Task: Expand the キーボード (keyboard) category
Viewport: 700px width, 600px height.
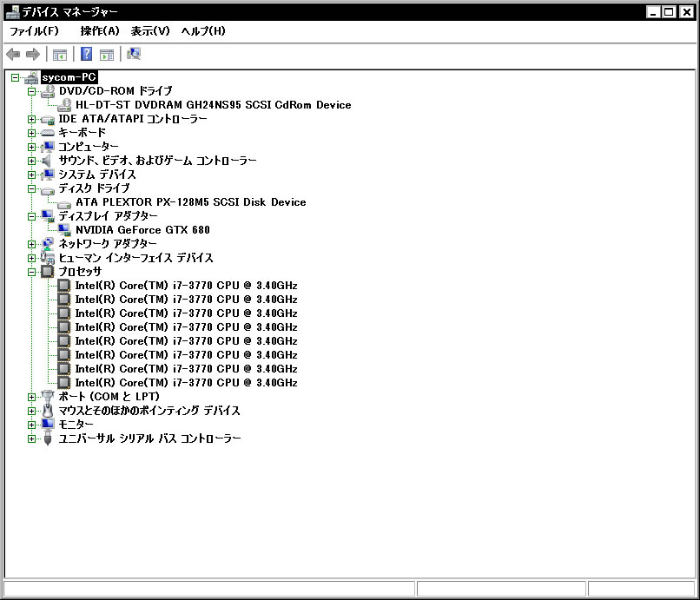Action: click(x=32, y=133)
